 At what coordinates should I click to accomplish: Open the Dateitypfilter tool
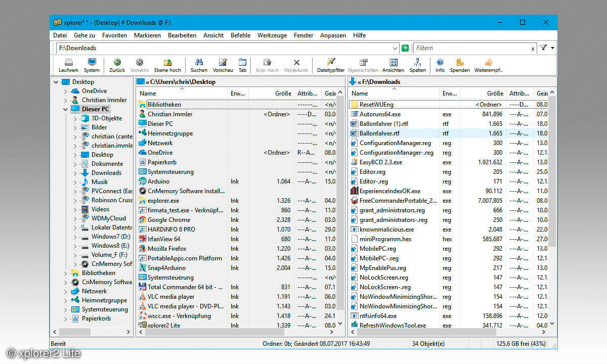pyautogui.click(x=331, y=65)
